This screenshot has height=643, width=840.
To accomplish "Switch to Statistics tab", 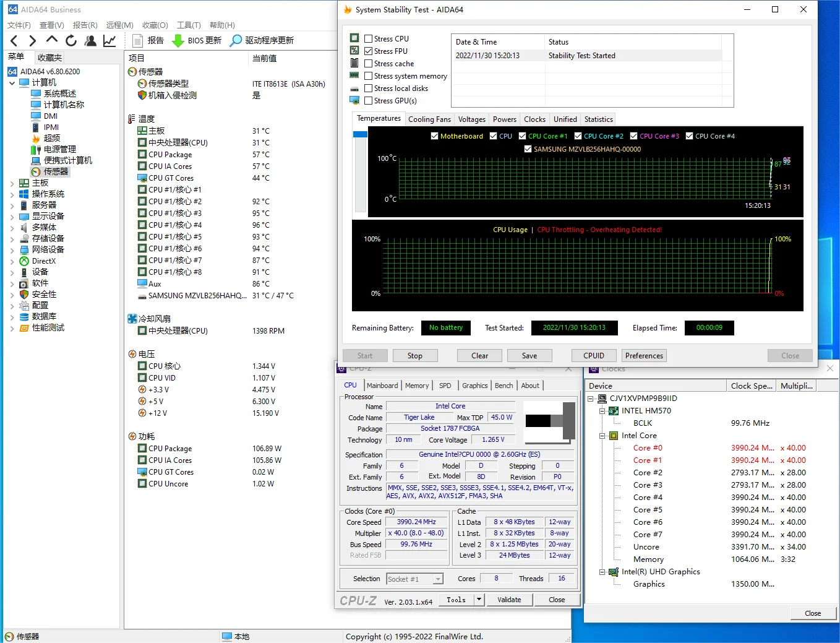I will (x=599, y=119).
